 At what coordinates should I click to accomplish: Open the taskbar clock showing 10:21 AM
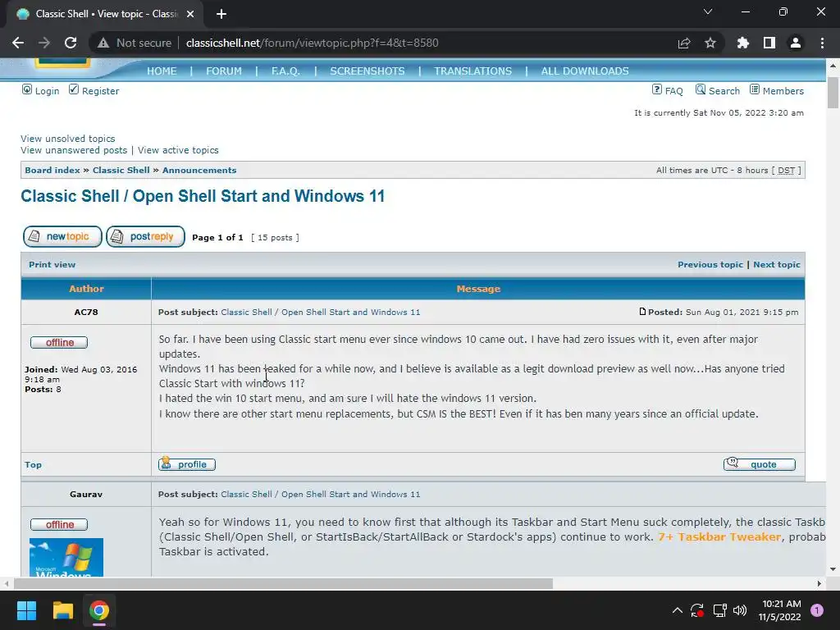point(779,610)
